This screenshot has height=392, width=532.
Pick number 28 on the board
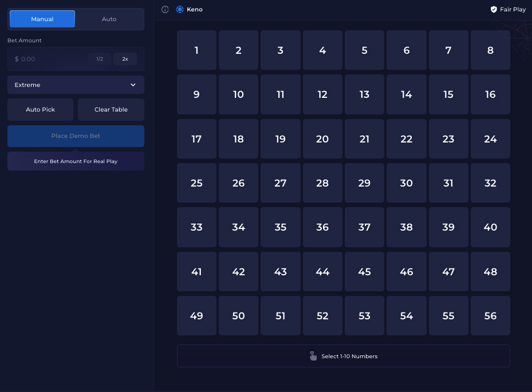tap(322, 183)
